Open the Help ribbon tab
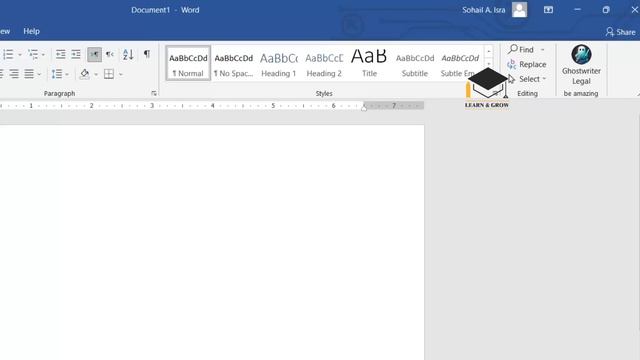Screen dimensions: 640x360 [31, 31]
